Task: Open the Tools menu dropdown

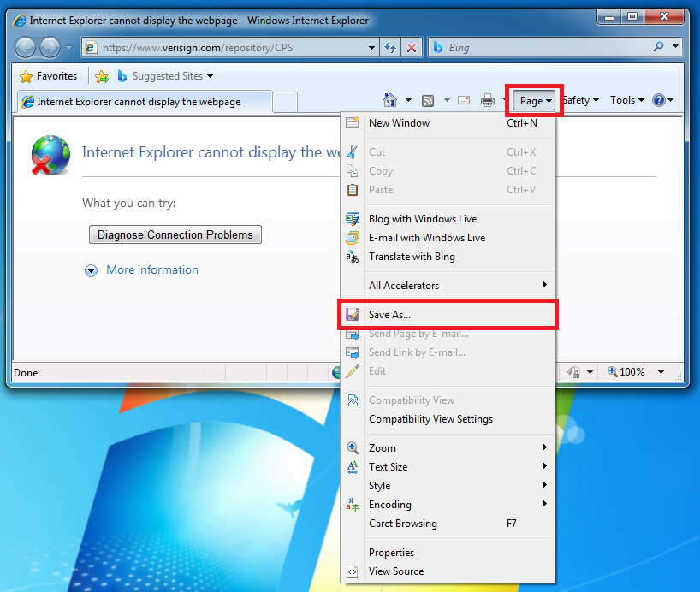Action: click(x=626, y=100)
